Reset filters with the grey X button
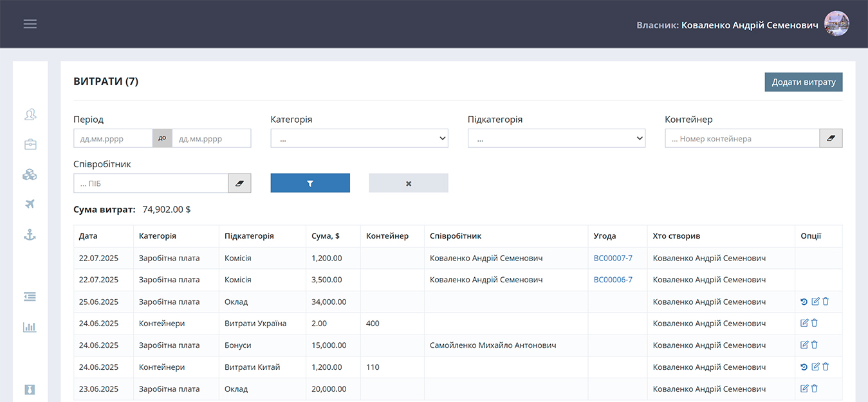 [x=409, y=183]
